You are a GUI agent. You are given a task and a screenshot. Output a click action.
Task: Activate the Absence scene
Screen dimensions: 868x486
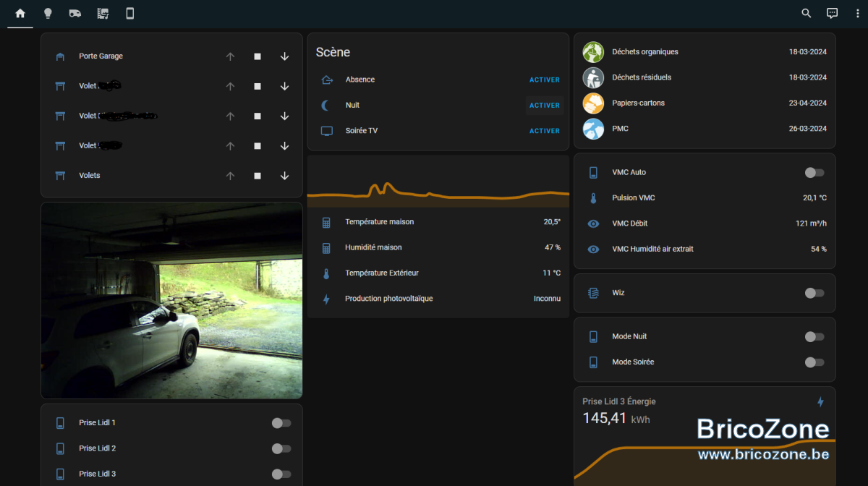click(x=545, y=80)
